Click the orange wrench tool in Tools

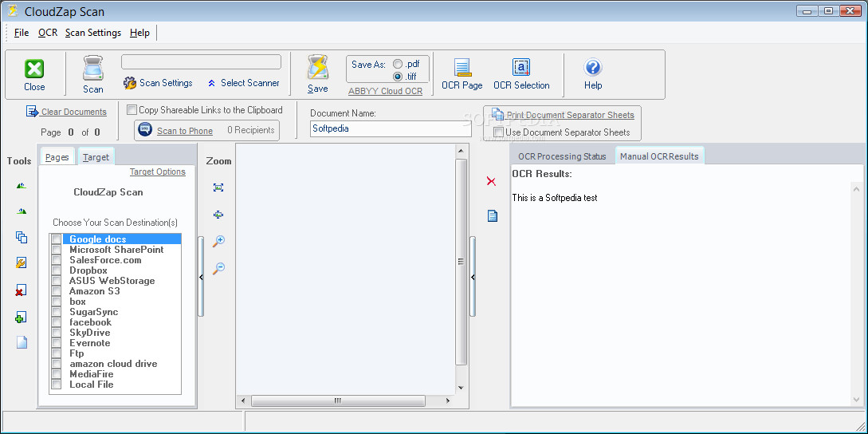coord(21,263)
